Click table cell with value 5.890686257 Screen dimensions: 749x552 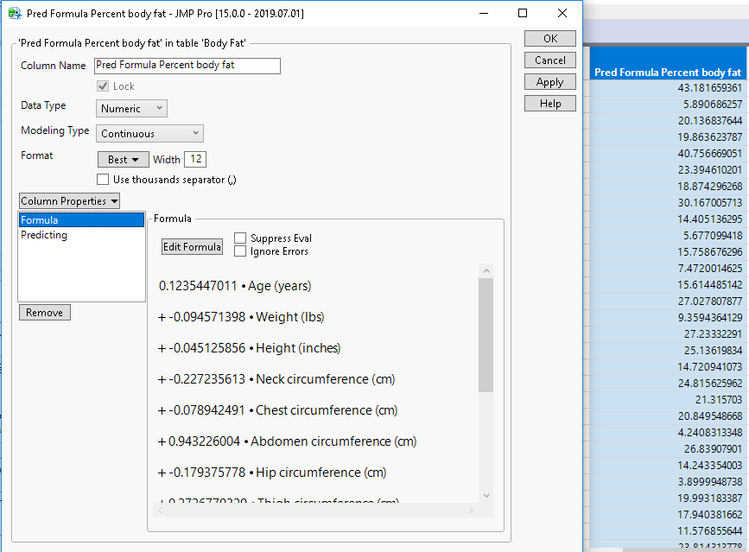point(667,104)
